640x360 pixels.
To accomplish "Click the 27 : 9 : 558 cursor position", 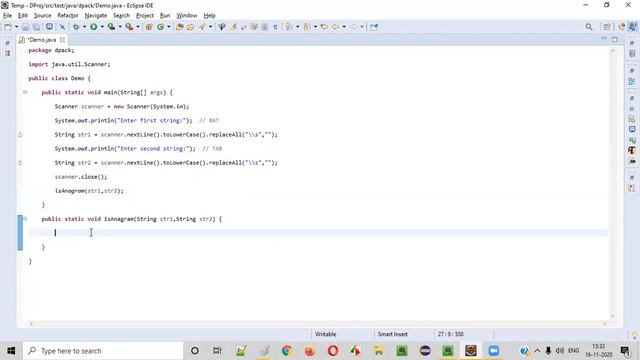I will (x=451, y=334).
